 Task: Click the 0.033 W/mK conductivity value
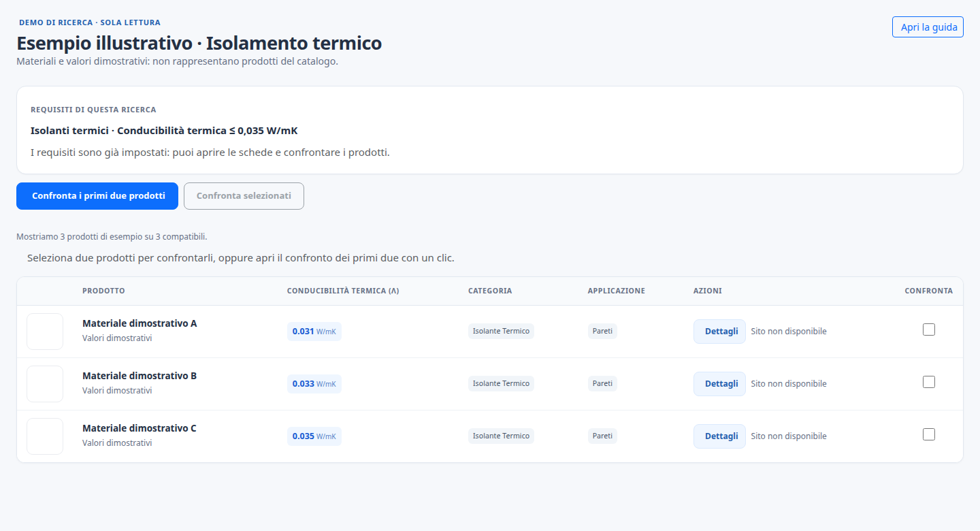pyautogui.click(x=314, y=384)
